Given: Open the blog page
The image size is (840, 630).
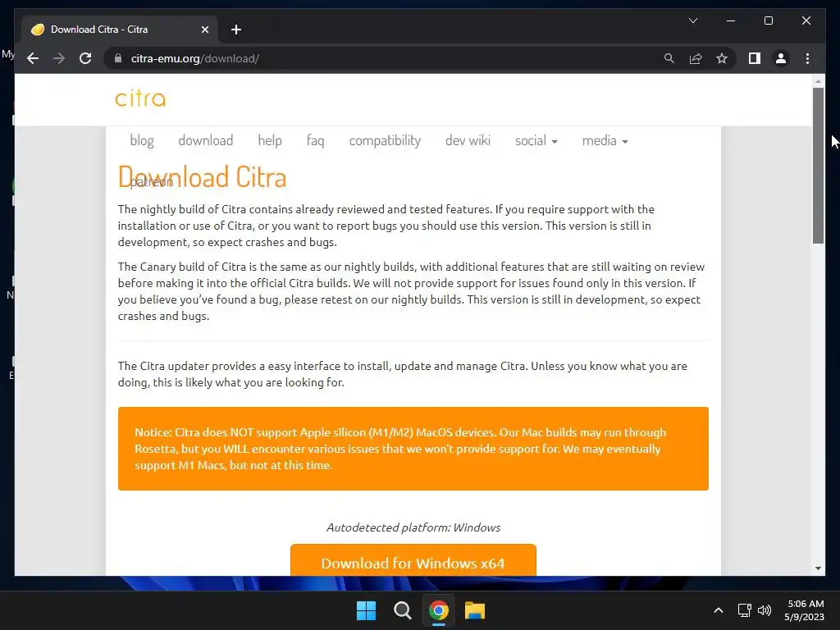Looking at the screenshot, I should coord(142,140).
